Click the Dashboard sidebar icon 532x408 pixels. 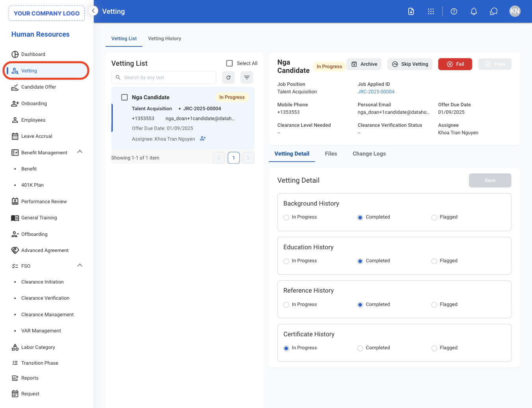(x=15, y=54)
